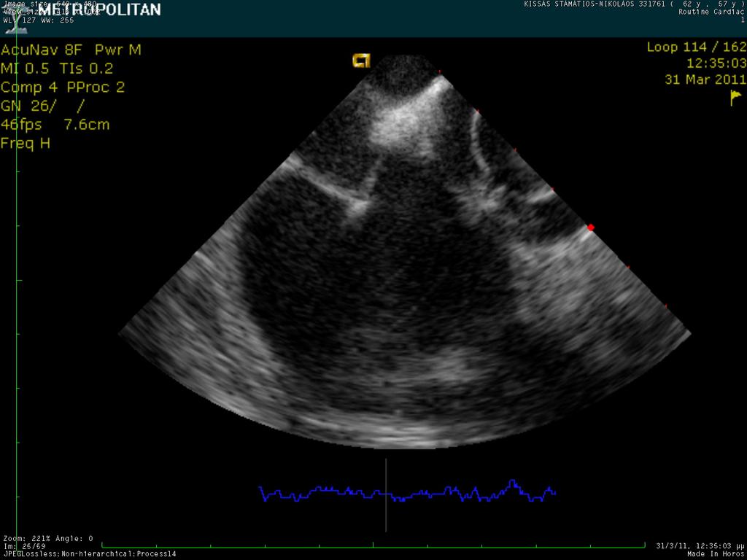Click the "JPEGLossless:Non-hierarchical:Process14" text
The width and height of the screenshot is (747, 560).
pos(90,554)
